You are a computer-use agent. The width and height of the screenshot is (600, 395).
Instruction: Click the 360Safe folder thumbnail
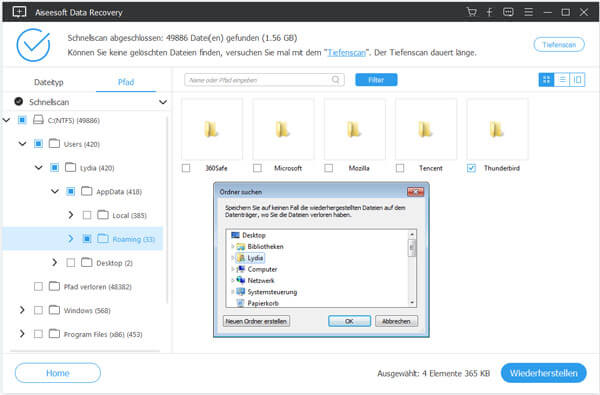[x=212, y=129]
